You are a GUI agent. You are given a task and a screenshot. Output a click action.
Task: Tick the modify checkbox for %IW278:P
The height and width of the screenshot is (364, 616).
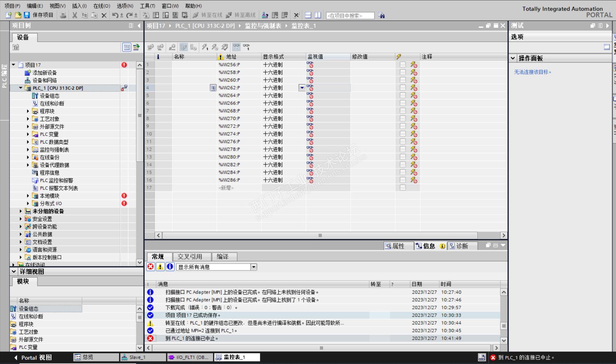point(403,149)
